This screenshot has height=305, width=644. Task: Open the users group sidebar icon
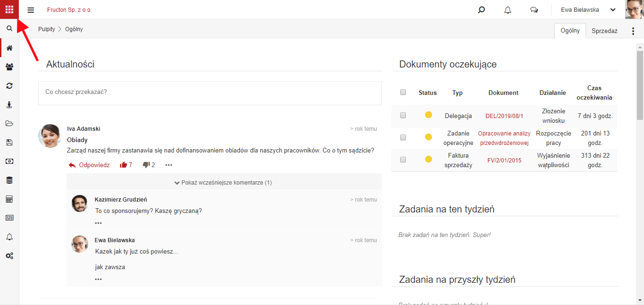(x=9, y=67)
